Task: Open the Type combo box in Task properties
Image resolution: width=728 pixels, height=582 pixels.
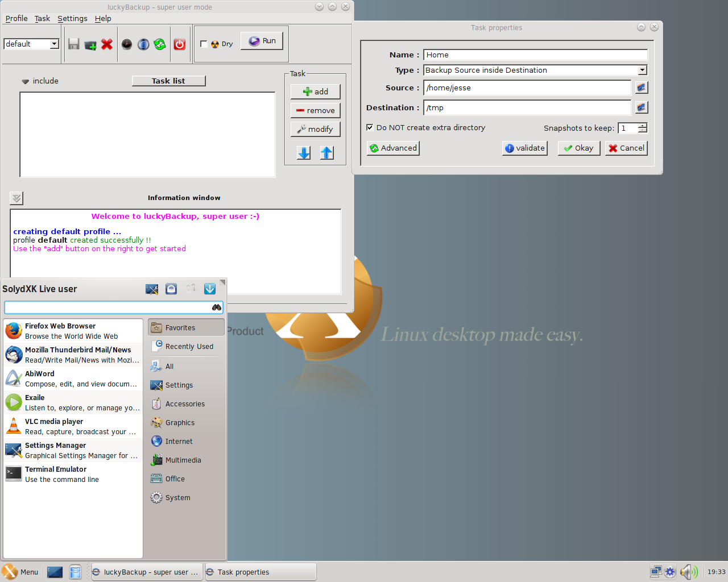Action: click(x=535, y=70)
